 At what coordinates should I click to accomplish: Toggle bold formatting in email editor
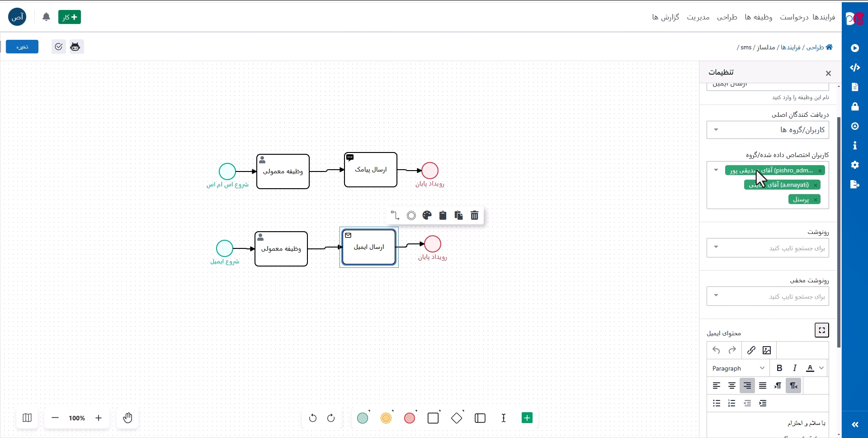point(779,368)
